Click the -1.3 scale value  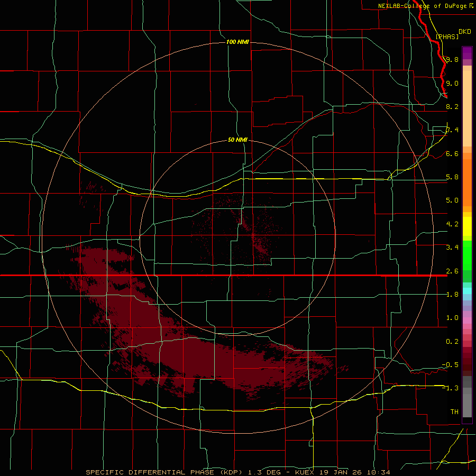tap(450, 388)
